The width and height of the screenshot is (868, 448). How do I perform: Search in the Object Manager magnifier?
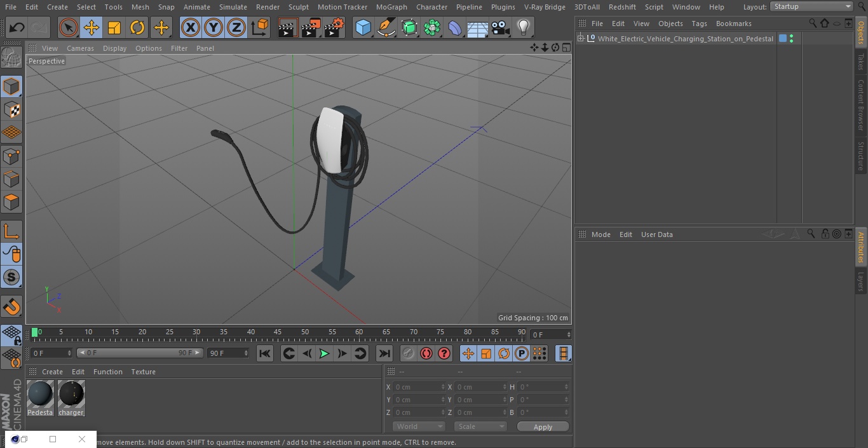pyautogui.click(x=813, y=23)
